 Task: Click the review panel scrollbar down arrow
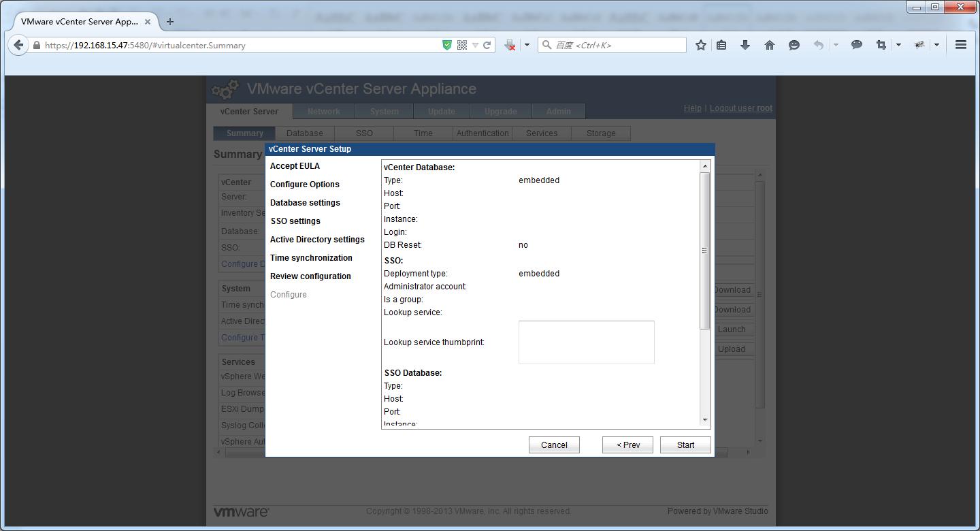[x=705, y=420]
